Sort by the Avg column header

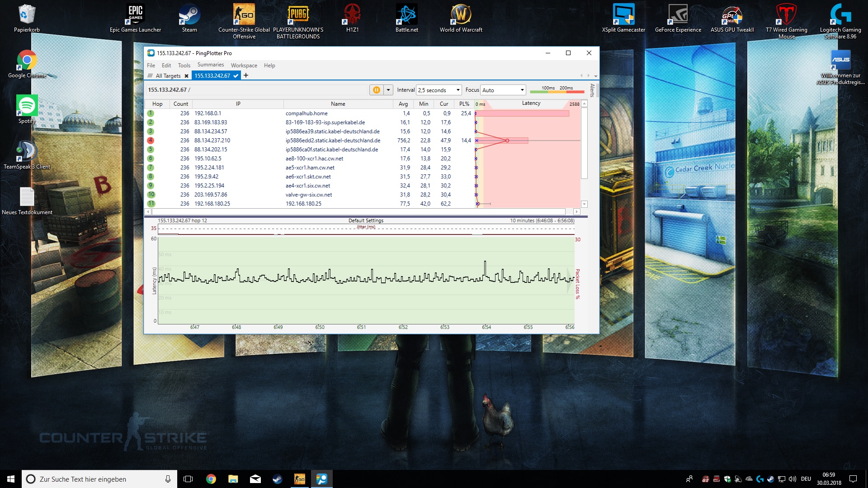click(403, 104)
